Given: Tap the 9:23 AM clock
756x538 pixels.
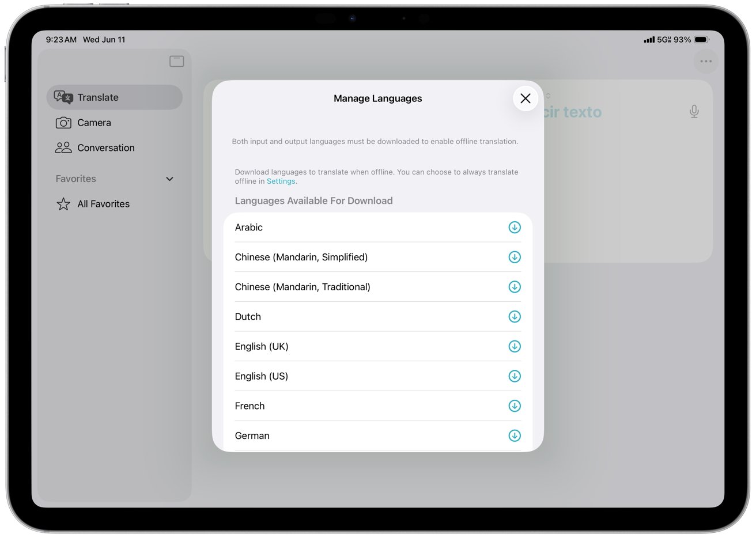Looking at the screenshot, I should [61, 40].
